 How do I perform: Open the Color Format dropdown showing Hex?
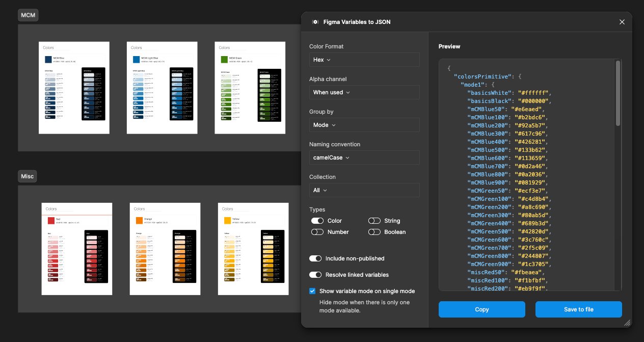(364, 60)
